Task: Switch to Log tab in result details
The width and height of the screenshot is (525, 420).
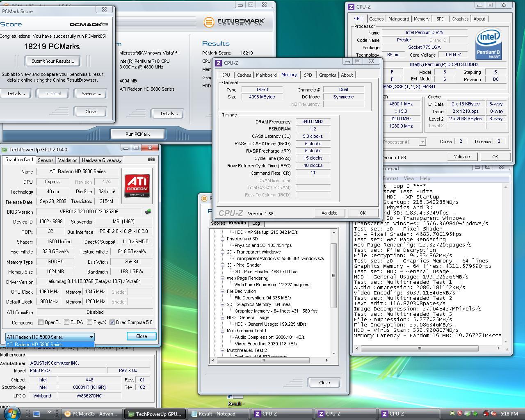Action: [x=256, y=224]
